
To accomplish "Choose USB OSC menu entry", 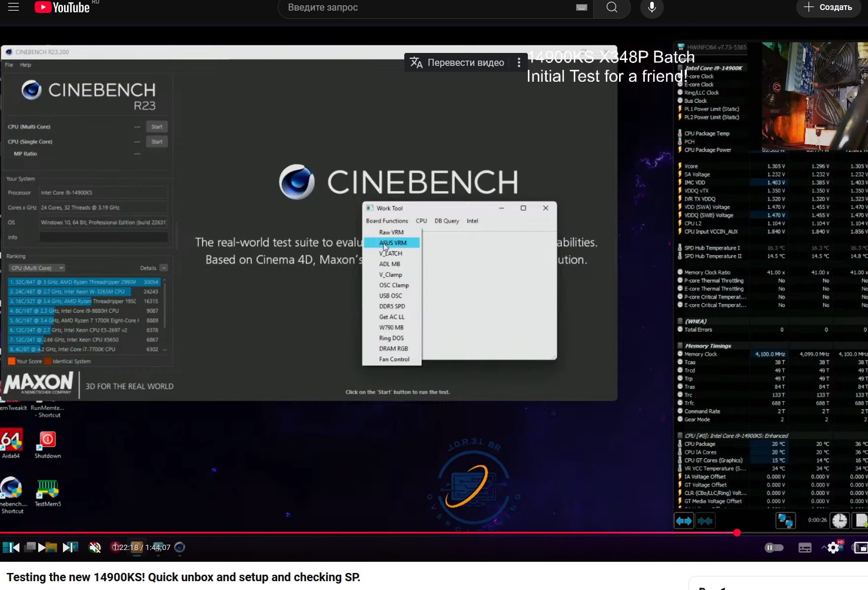I will pos(392,296).
